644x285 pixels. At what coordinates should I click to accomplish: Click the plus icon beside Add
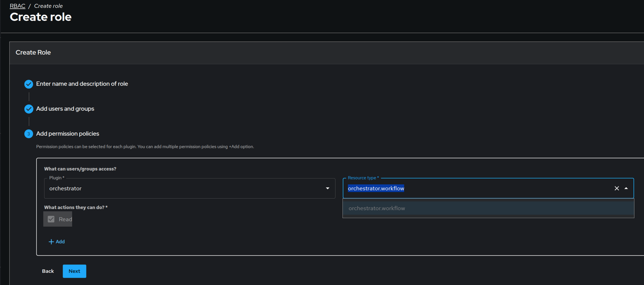point(51,242)
